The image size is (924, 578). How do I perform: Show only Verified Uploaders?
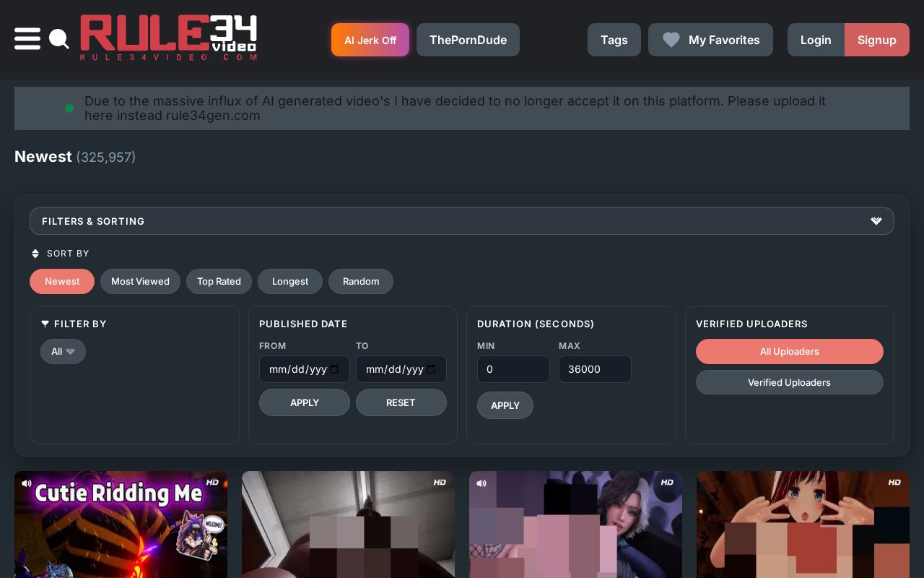tap(790, 383)
